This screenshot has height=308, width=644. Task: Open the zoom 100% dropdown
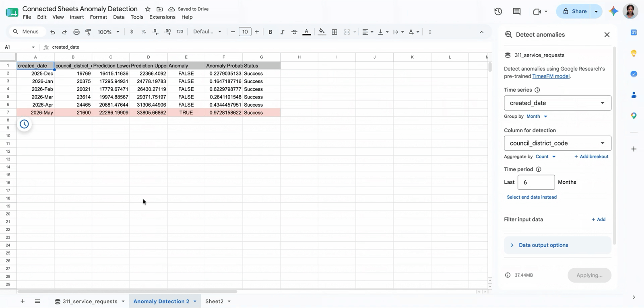(x=109, y=32)
